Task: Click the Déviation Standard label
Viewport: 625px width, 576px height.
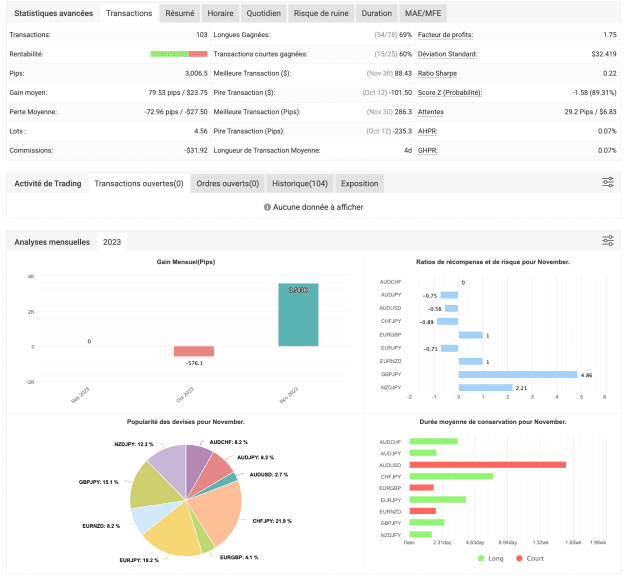Action: coord(447,54)
